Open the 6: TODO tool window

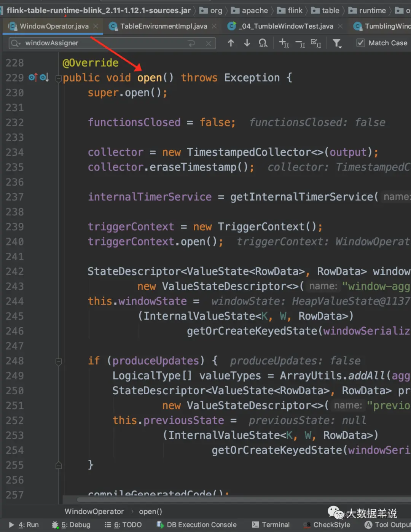click(x=123, y=525)
